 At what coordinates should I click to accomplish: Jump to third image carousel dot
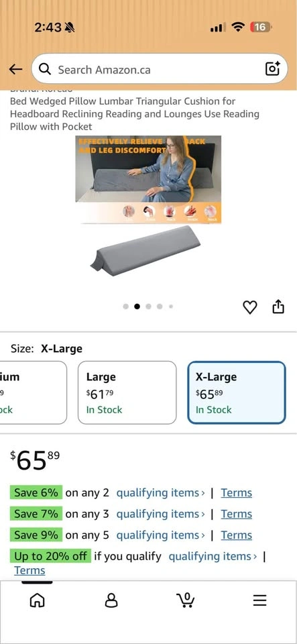coord(149,307)
